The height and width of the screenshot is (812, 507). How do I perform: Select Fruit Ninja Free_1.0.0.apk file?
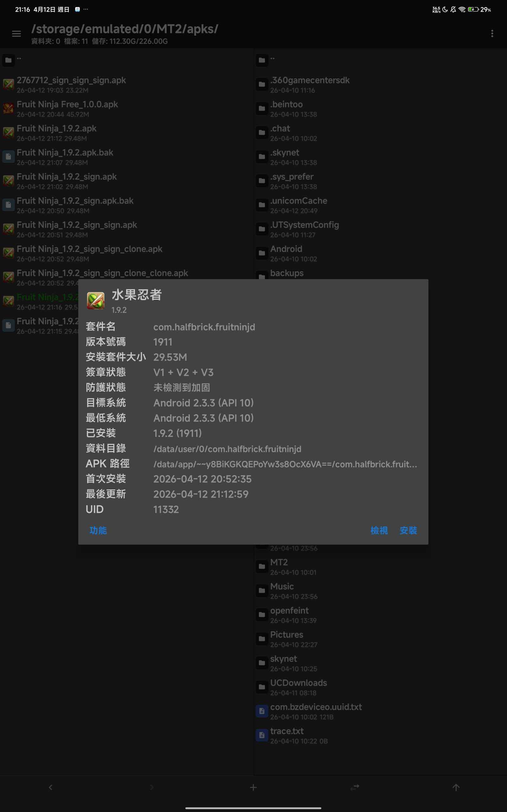coord(67,108)
